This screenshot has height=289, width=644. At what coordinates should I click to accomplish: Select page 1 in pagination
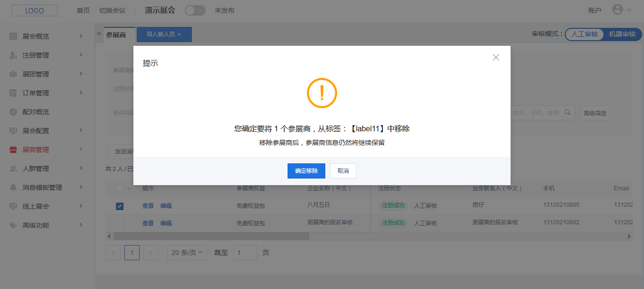132,253
